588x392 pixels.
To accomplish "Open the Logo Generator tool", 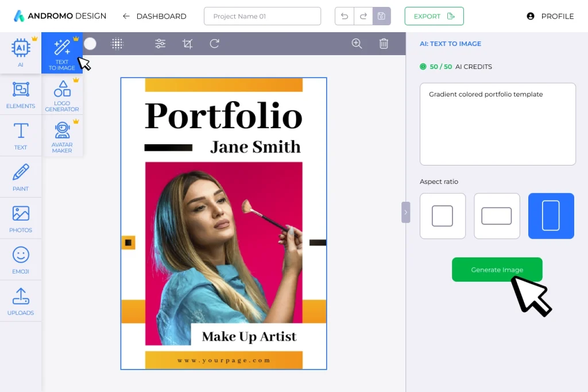I will click(62, 95).
